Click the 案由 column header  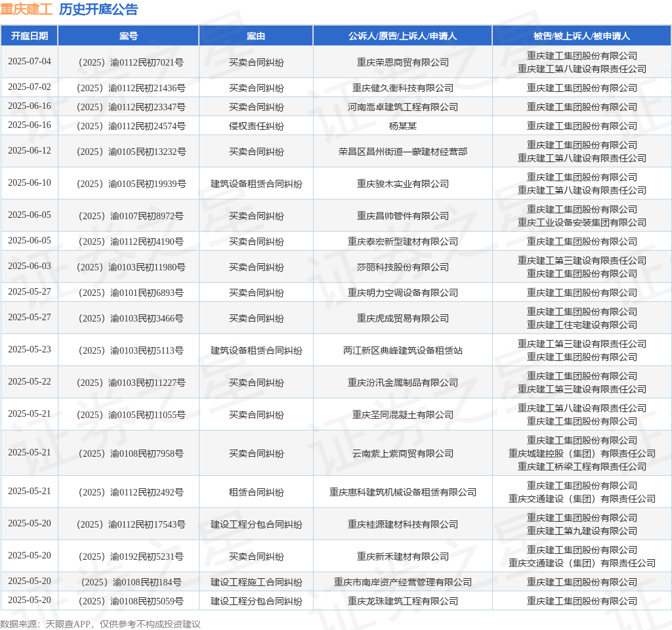click(x=256, y=36)
